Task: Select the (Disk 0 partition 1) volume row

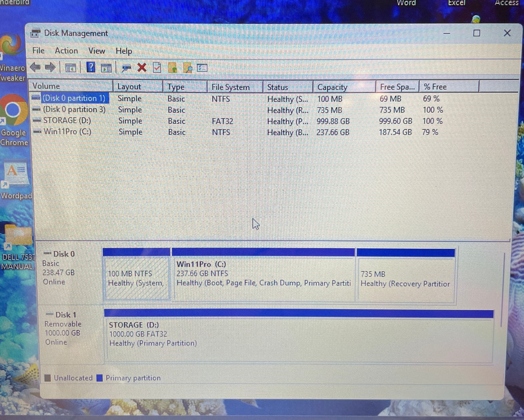Action: coord(74,98)
